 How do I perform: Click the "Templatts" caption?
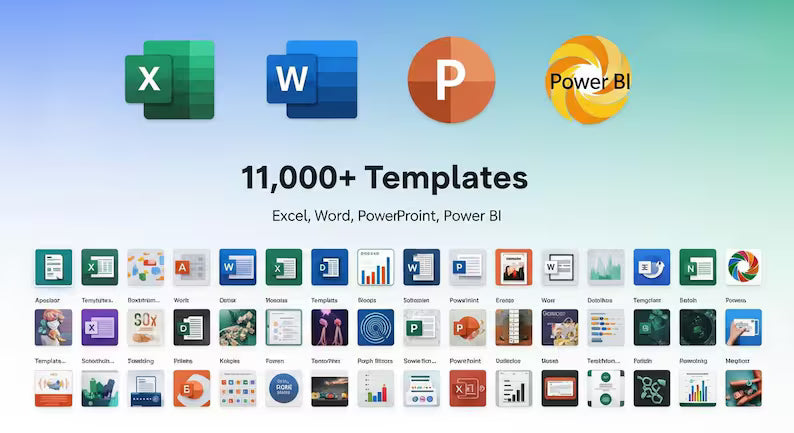(x=324, y=300)
